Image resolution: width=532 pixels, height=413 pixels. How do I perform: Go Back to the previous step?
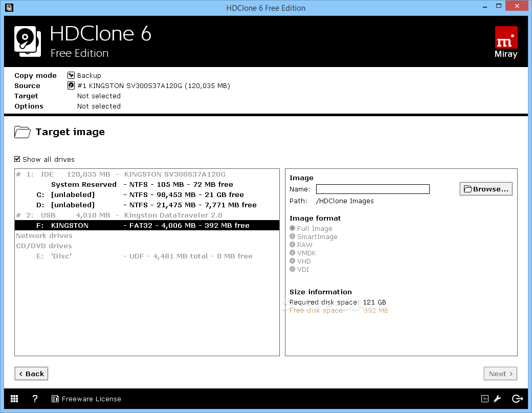tap(31, 374)
